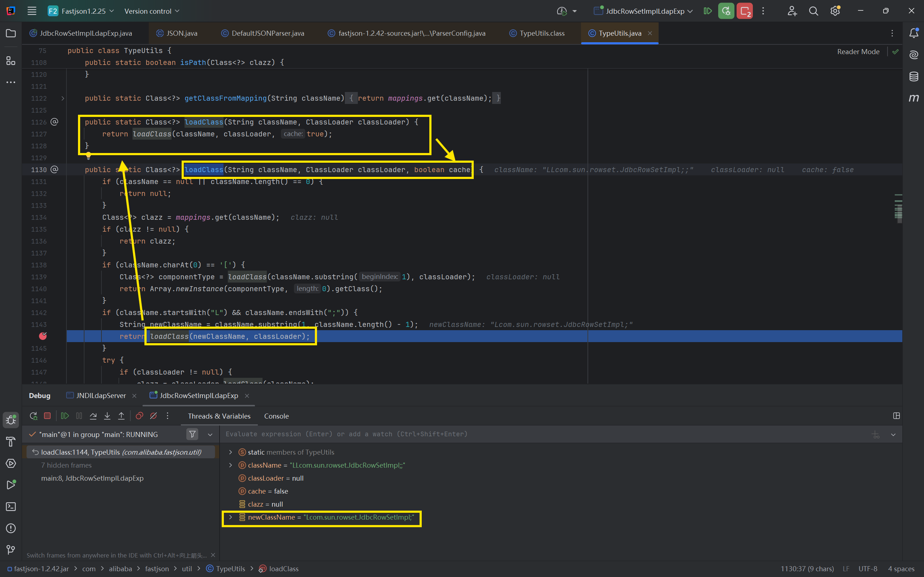Open JdbcRowSetImplLdapExp run configuration dropdown
924x577 pixels.
[x=643, y=11]
